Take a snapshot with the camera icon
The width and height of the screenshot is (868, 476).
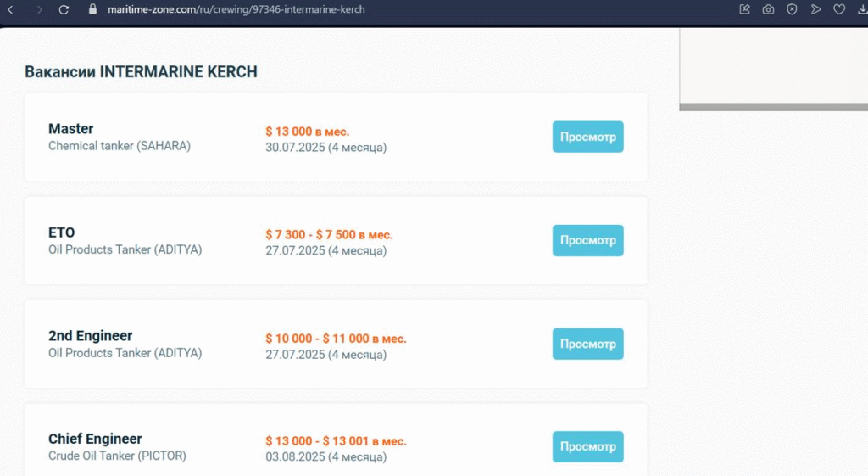point(768,9)
